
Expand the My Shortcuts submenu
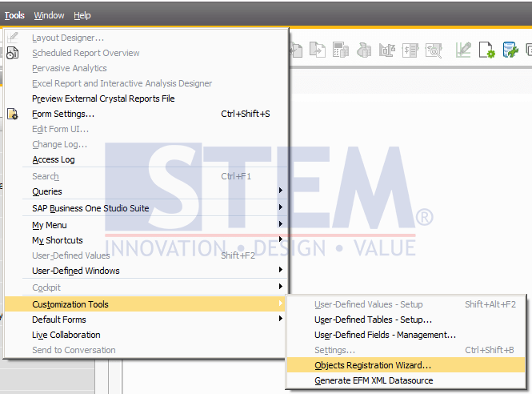[x=146, y=240]
